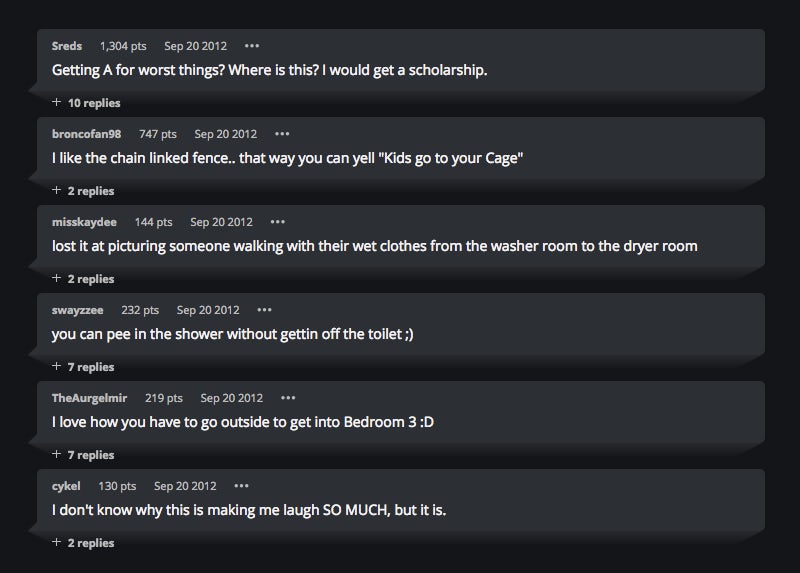This screenshot has width=800, height=573.
Task: Click Sreds' comment about getting a scholarship
Action: tap(269, 71)
